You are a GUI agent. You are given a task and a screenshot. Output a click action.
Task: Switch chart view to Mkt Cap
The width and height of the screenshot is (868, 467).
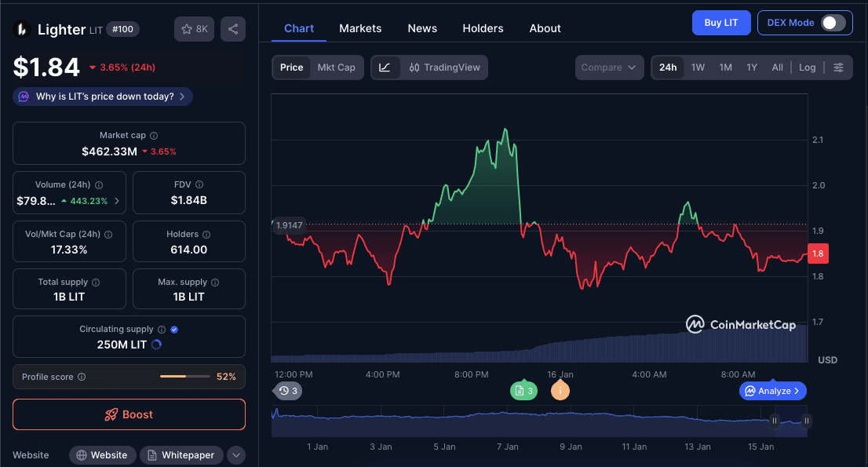[337, 67]
